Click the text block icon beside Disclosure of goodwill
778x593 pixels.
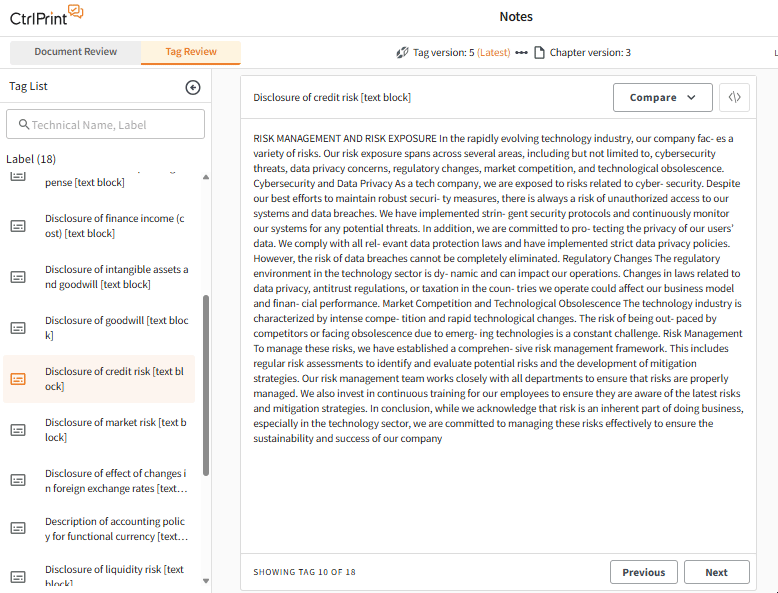pyautogui.click(x=18, y=328)
